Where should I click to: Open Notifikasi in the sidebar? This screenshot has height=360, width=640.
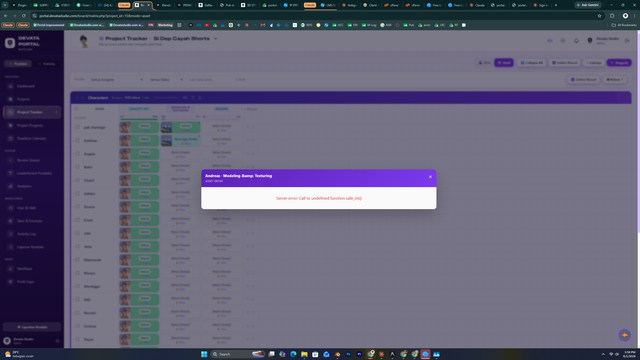click(32, 269)
